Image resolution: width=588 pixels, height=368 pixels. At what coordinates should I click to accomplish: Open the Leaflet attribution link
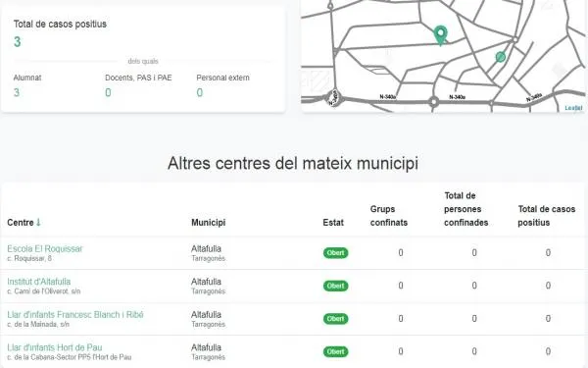click(573, 108)
